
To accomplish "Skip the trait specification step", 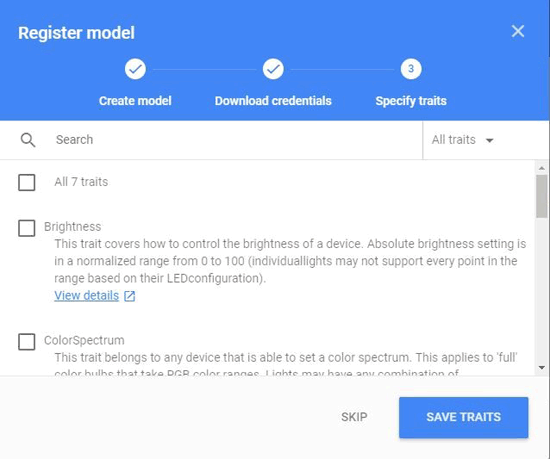I will [x=354, y=417].
